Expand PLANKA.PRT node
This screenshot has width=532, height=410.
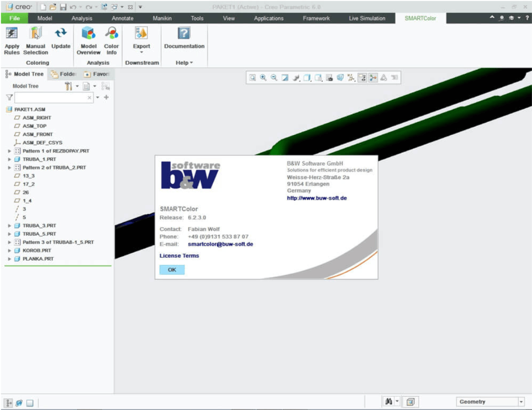9,259
